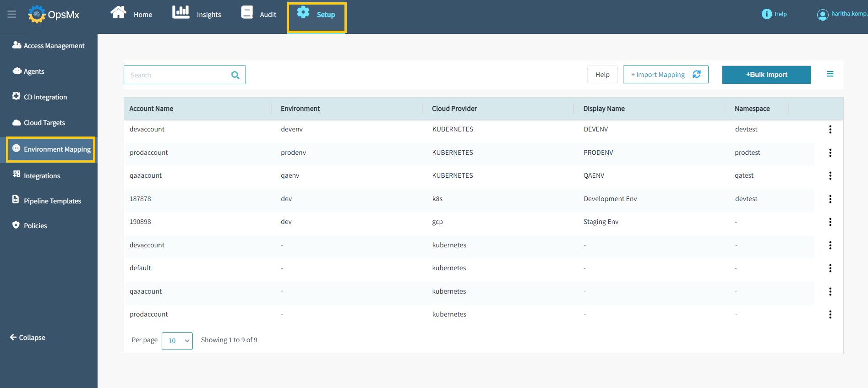
Task: Select Cloud Targets in sidebar
Action: click(44, 123)
